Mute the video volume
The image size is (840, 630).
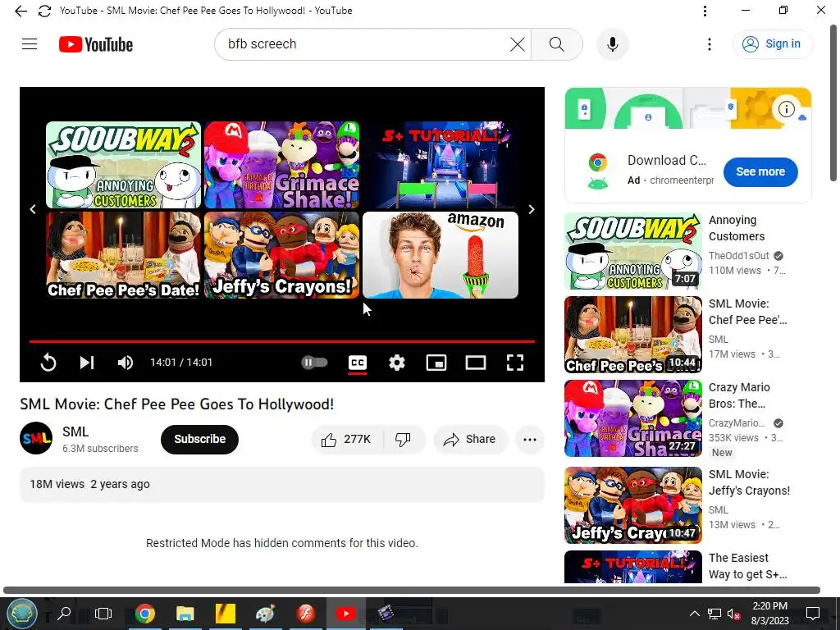tap(126, 363)
